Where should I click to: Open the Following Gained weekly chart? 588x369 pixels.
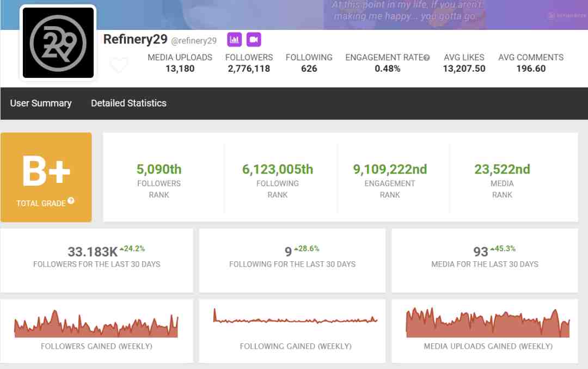click(x=296, y=316)
